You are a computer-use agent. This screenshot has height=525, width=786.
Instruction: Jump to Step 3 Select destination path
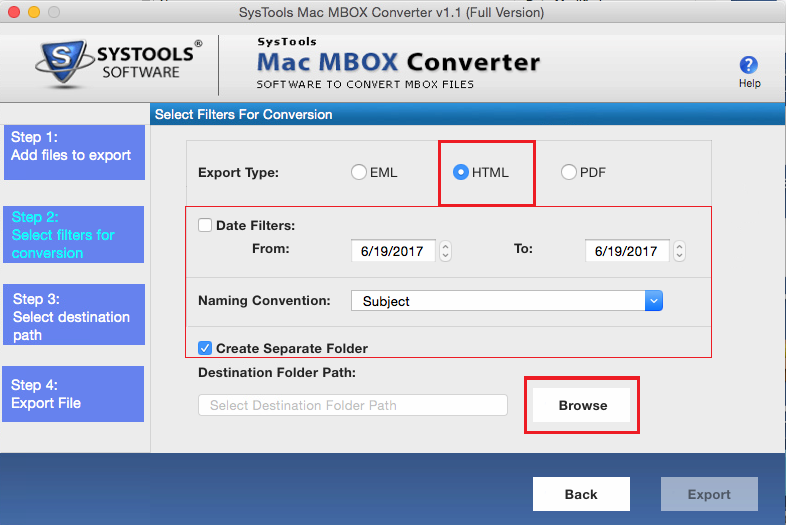[74, 315]
